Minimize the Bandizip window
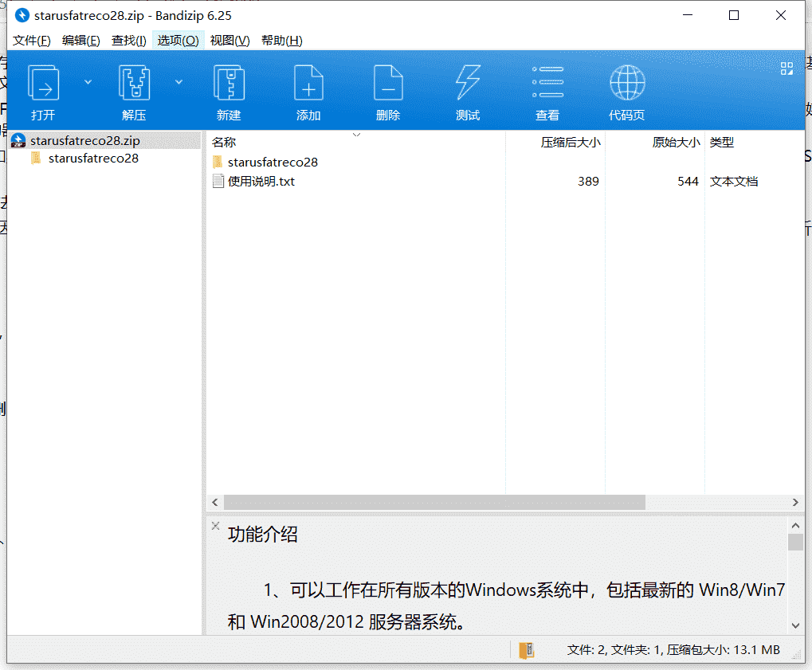This screenshot has width=812, height=670. coord(688,15)
